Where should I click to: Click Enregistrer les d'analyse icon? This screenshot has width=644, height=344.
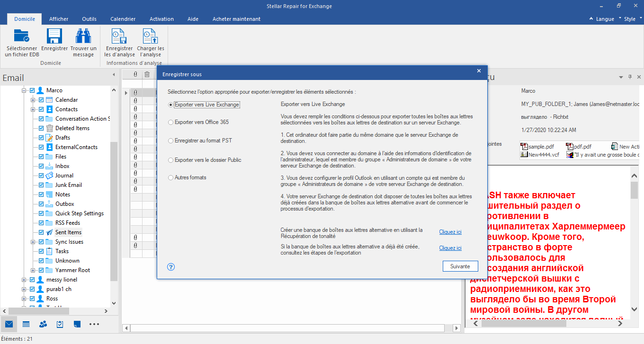119,36
